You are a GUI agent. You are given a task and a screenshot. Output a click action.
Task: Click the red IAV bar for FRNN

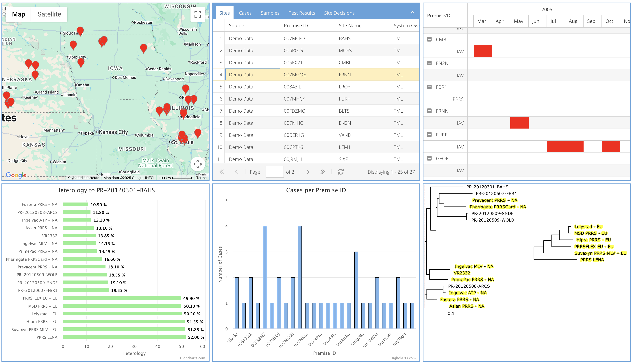click(519, 123)
